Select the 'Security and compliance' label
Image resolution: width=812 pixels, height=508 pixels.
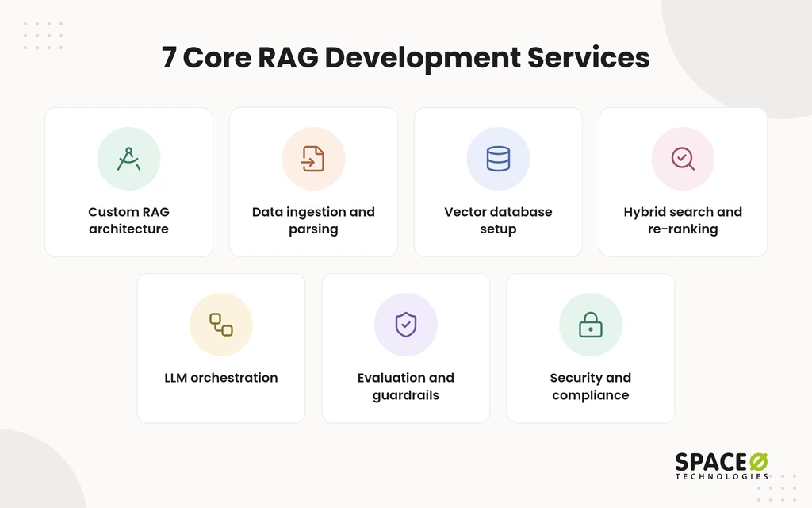590,387
